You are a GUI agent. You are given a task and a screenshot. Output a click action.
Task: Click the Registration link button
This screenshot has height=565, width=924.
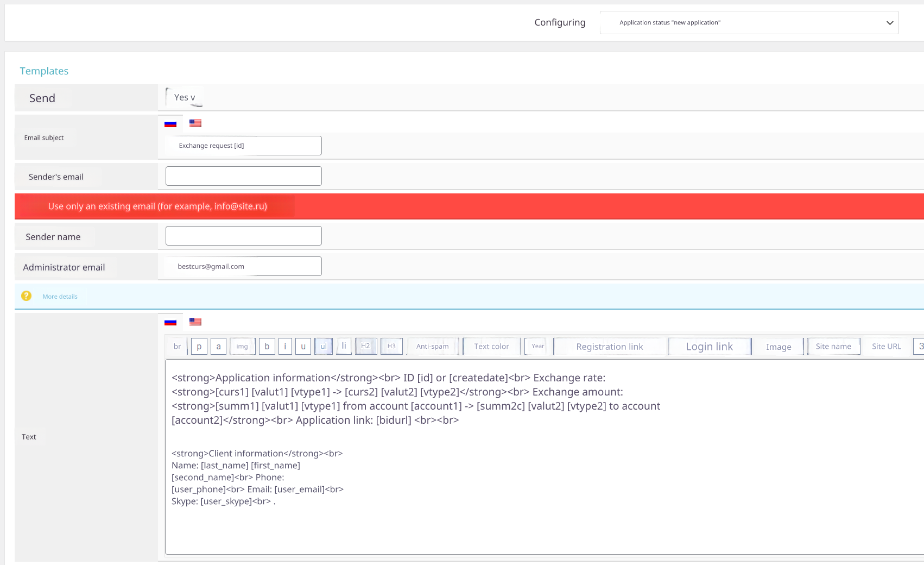point(609,347)
